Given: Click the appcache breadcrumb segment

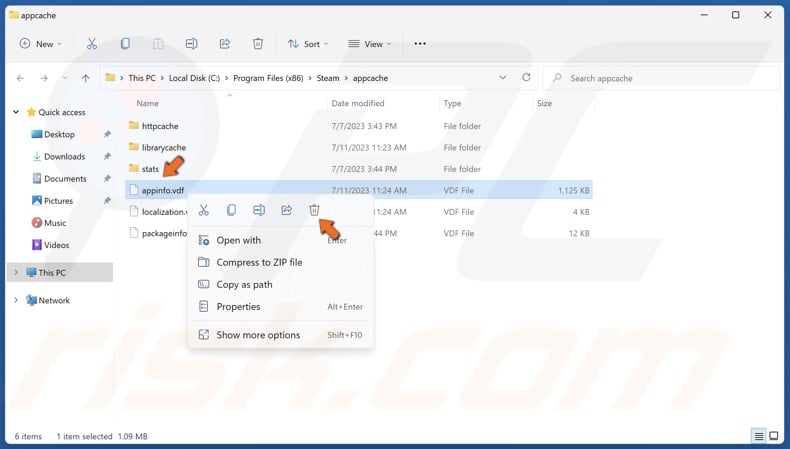Looking at the screenshot, I should pyautogui.click(x=370, y=78).
